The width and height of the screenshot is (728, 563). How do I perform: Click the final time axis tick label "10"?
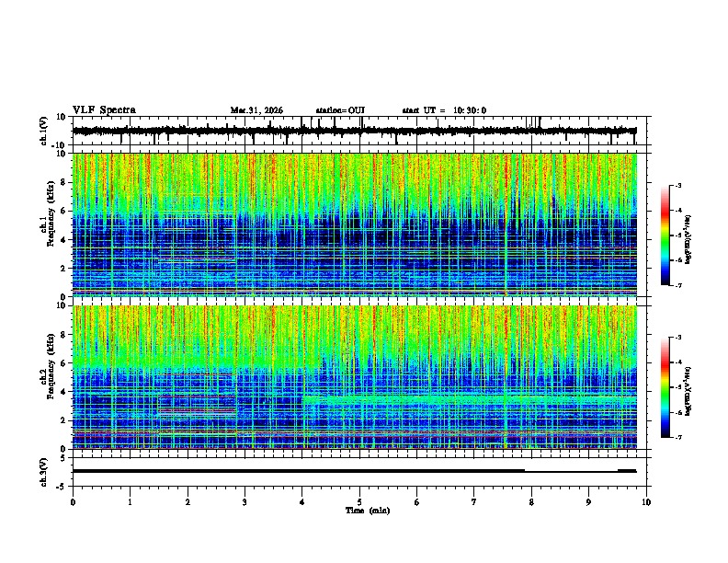click(x=646, y=502)
